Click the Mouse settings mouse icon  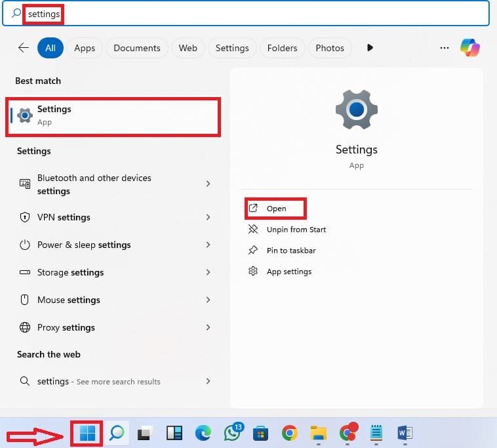coord(24,300)
